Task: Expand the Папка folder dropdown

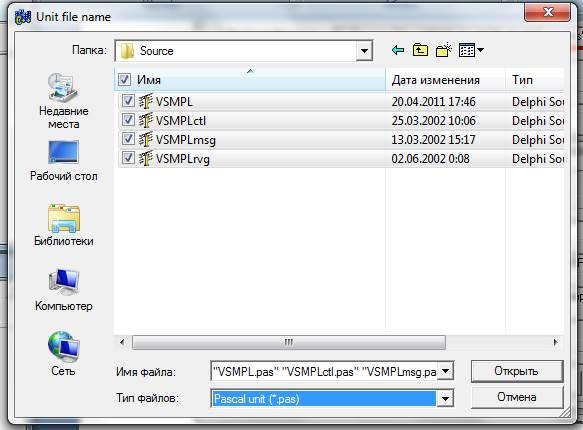Action: click(364, 51)
